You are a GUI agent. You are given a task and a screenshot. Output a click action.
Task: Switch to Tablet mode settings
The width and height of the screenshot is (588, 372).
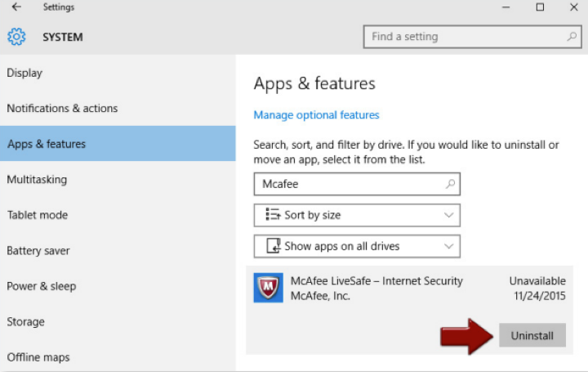[x=38, y=215]
